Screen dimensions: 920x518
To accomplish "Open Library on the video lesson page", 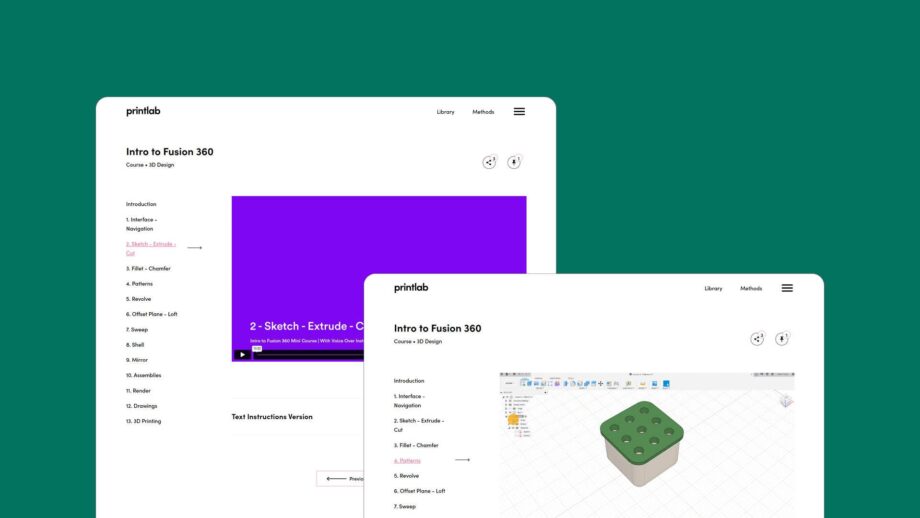I will (x=445, y=112).
